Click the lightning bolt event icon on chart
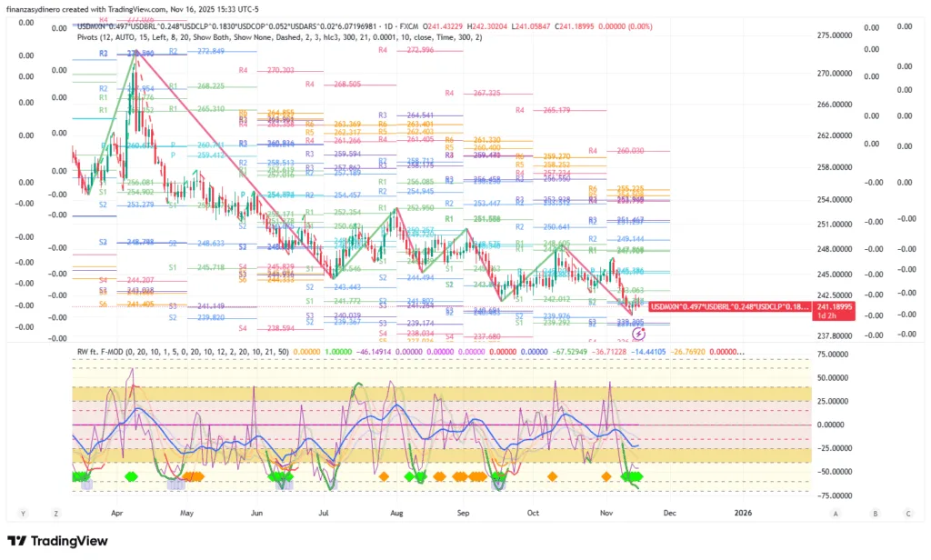The width and height of the screenshot is (931, 560). 639,320
